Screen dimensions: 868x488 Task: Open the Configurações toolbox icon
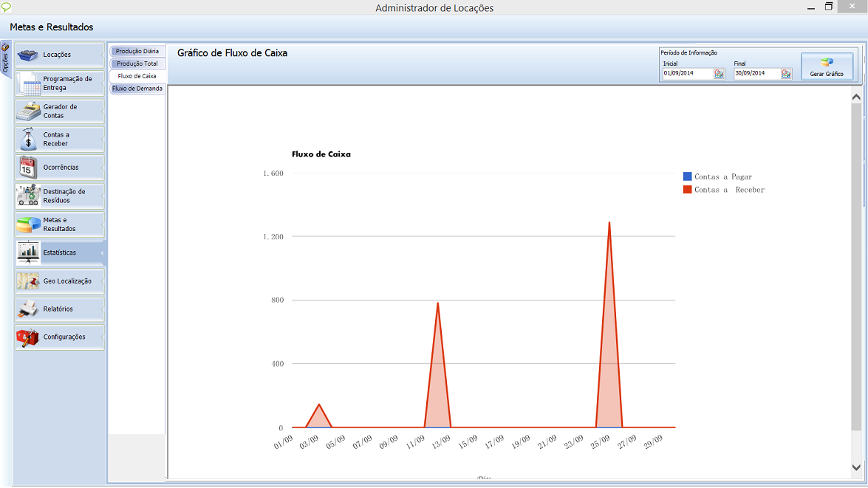pos(28,337)
